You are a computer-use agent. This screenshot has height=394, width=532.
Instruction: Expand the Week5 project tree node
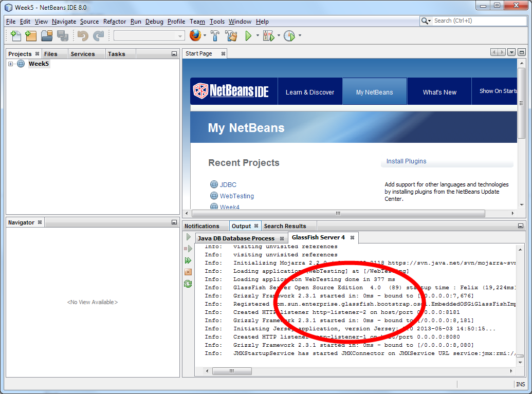pyautogui.click(x=10, y=64)
